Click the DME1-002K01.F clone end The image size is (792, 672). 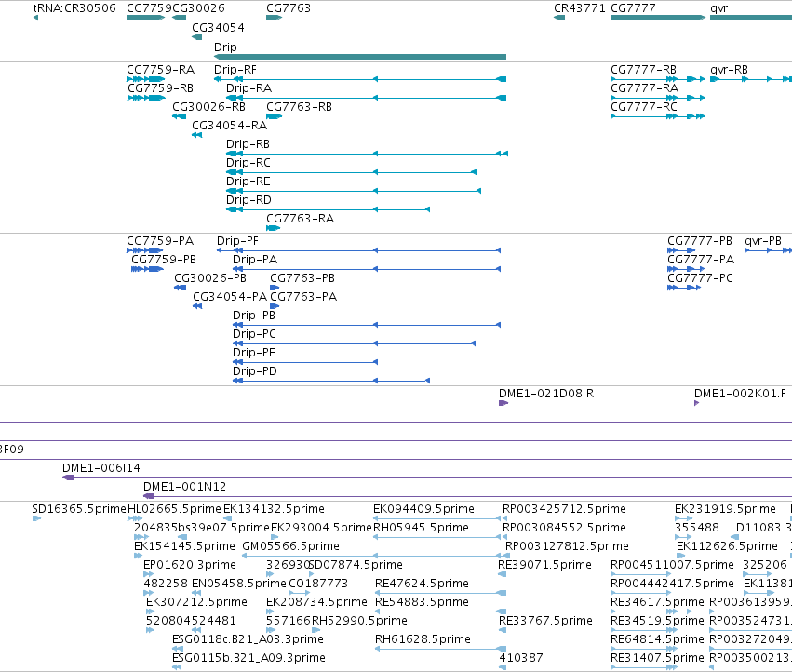click(696, 403)
